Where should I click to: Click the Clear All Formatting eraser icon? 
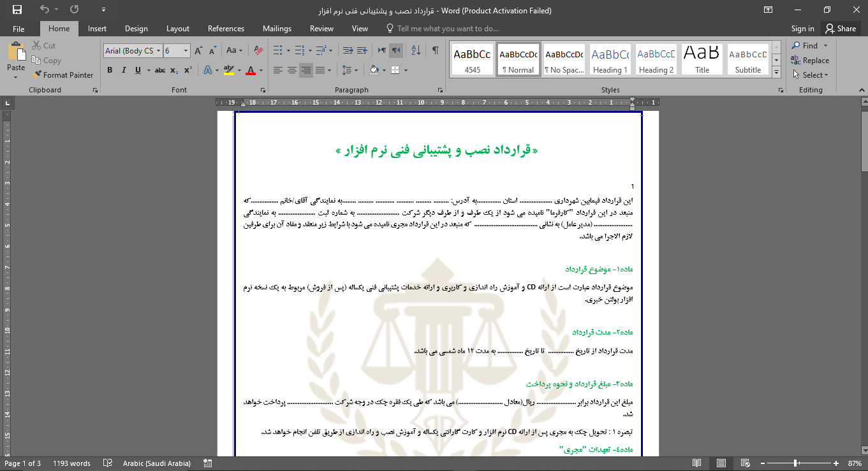click(x=258, y=50)
